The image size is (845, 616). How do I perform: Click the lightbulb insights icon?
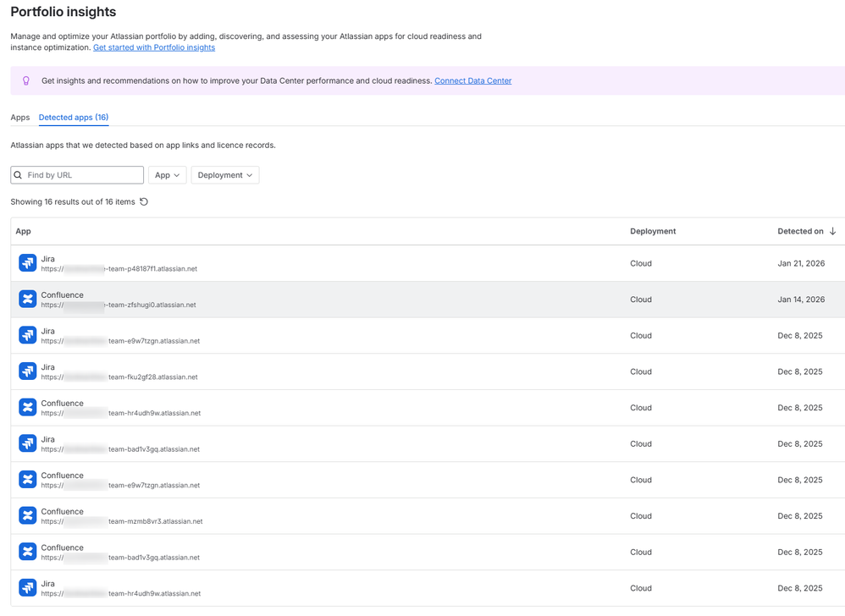[26, 81]
